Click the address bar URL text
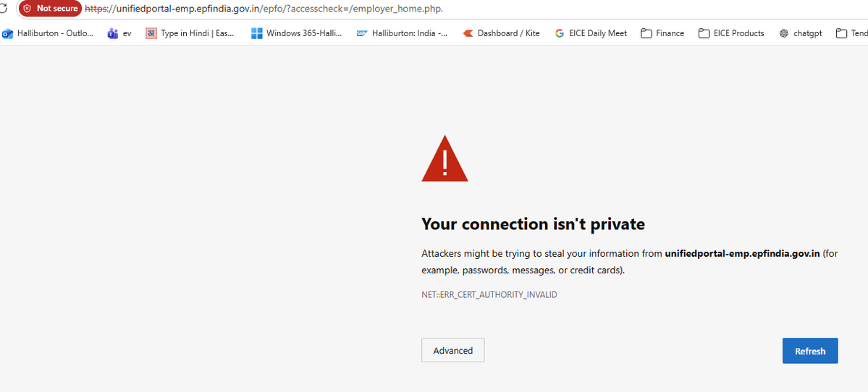Screen dimensions: 868x392 coord(264,8)
